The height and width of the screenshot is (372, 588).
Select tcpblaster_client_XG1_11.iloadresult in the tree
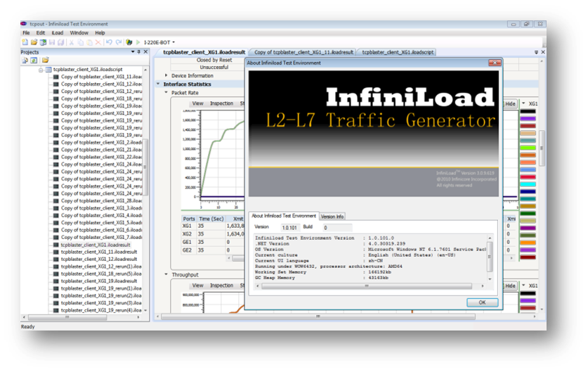coord(99,252)
